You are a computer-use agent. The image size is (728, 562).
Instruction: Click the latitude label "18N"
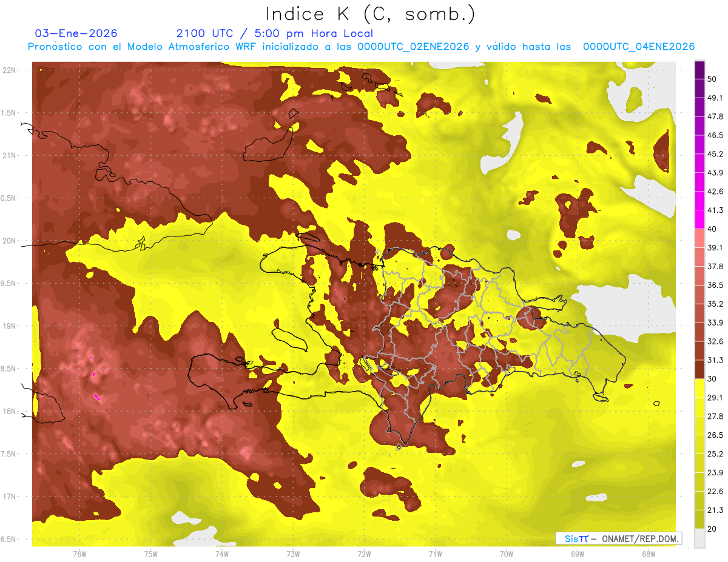tap(9, 412)
